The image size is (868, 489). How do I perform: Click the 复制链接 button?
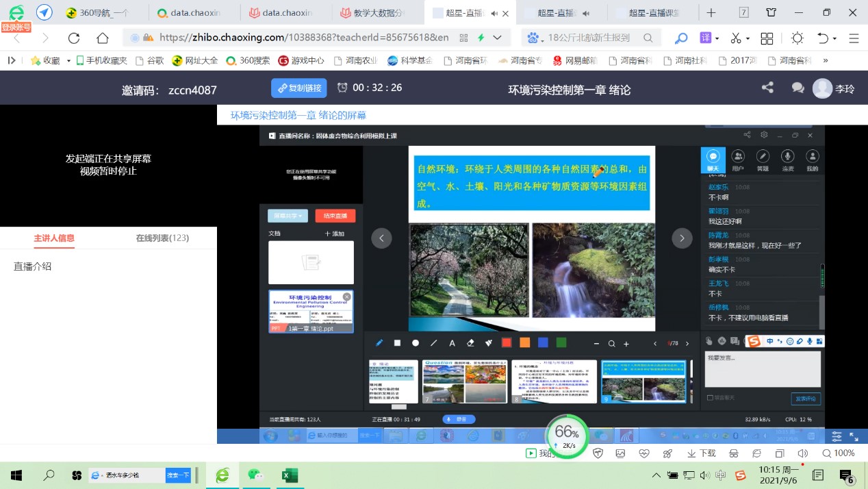click(x=299, y=88)
